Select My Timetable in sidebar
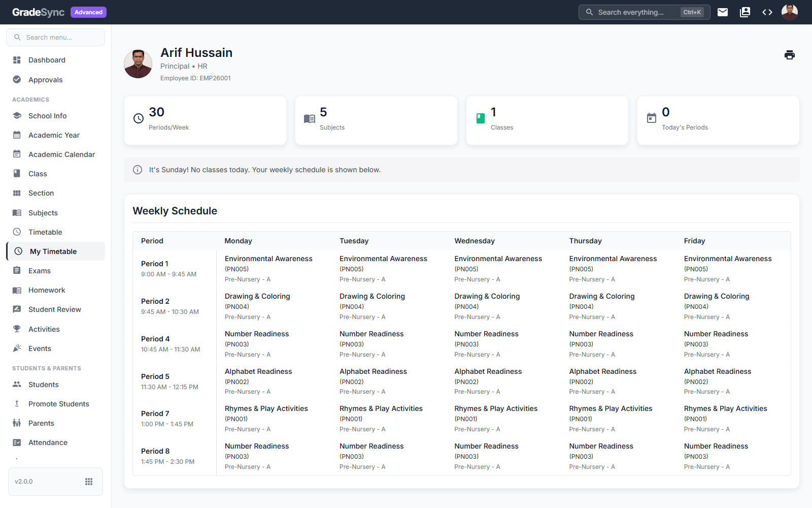Image resolution: width=812 pixels, height=508 pixels. point(56,251)
